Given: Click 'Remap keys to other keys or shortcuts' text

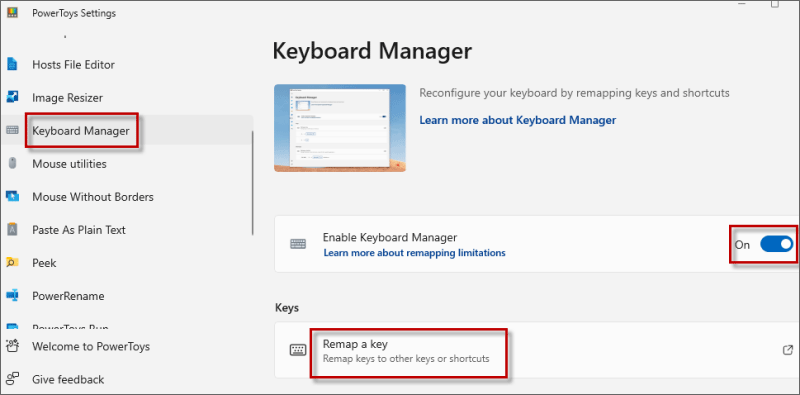Looking at the screenshot, I should 406,358.
